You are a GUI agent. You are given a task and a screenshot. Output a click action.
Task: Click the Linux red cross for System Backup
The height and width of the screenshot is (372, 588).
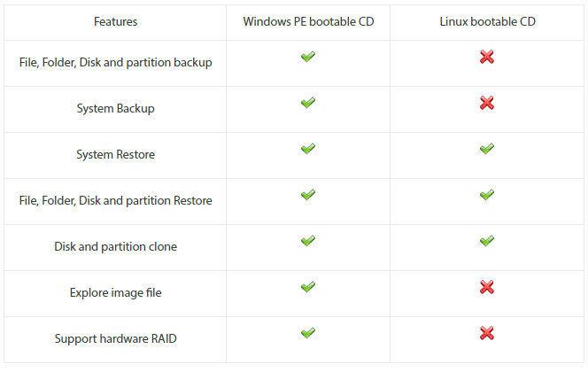click(487, 103)
